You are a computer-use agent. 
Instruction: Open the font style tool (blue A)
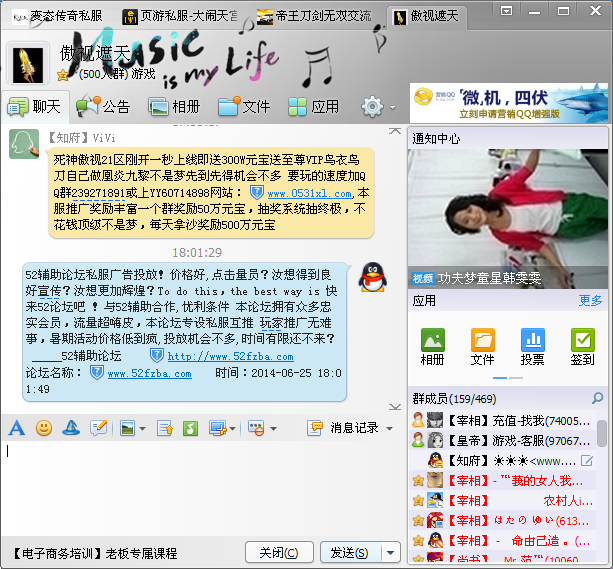pos(17,428)
